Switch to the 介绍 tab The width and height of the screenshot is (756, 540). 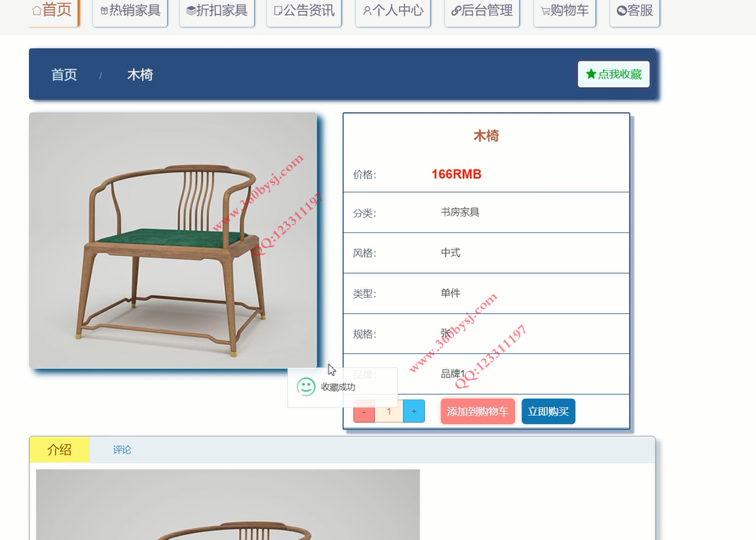point(60,450)
